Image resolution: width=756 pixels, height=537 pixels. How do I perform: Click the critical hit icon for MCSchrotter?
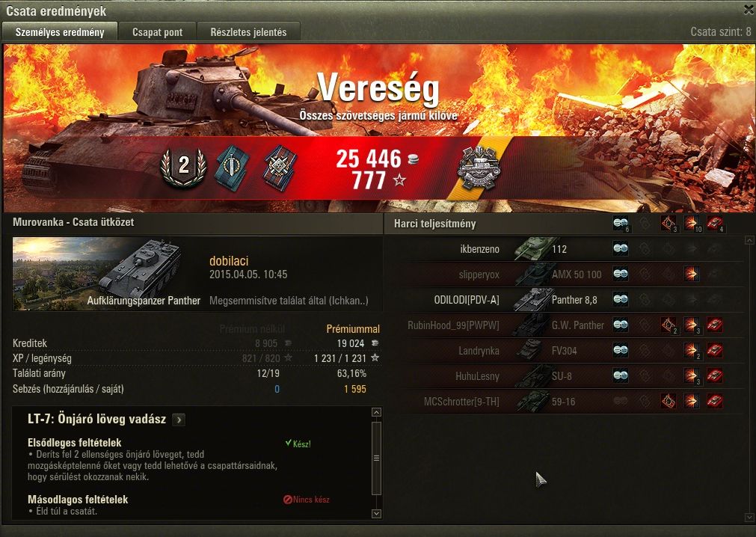click(x=669, y=401)
